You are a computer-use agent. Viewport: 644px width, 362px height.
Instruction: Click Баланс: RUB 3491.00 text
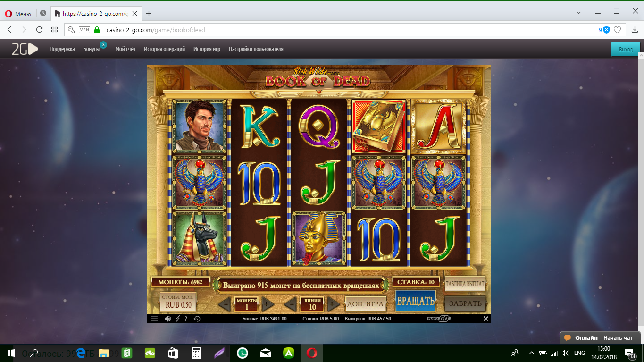click(x=264, y=319)
